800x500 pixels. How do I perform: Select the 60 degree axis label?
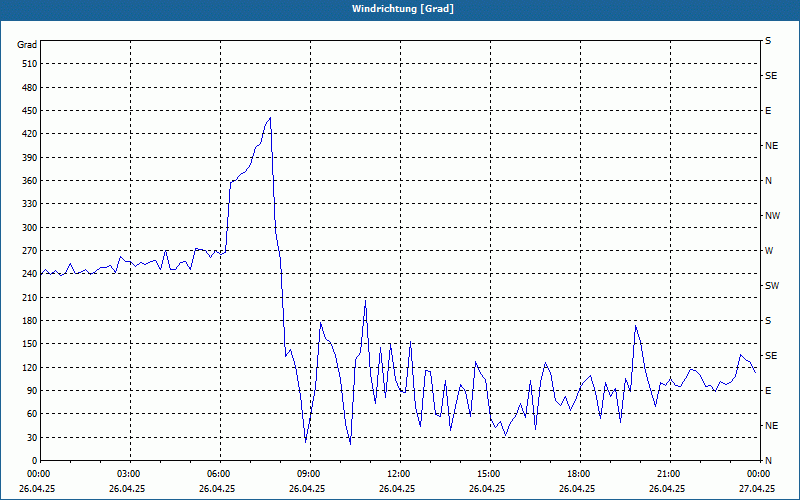pos(32,414)
